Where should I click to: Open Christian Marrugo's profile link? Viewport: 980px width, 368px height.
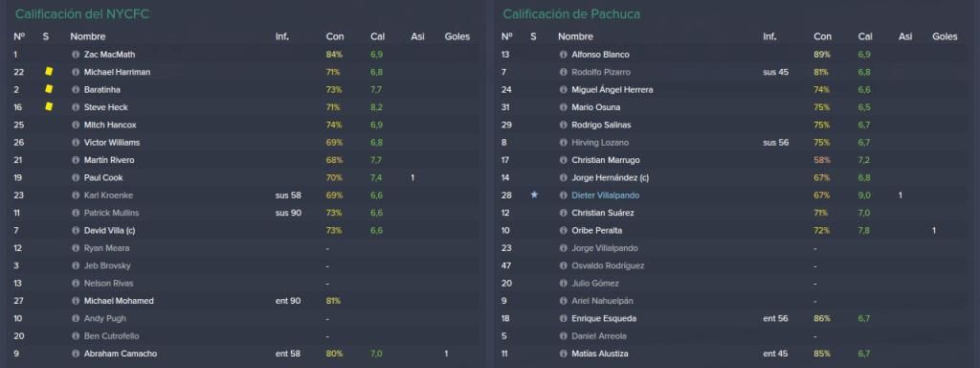(605, 160)
